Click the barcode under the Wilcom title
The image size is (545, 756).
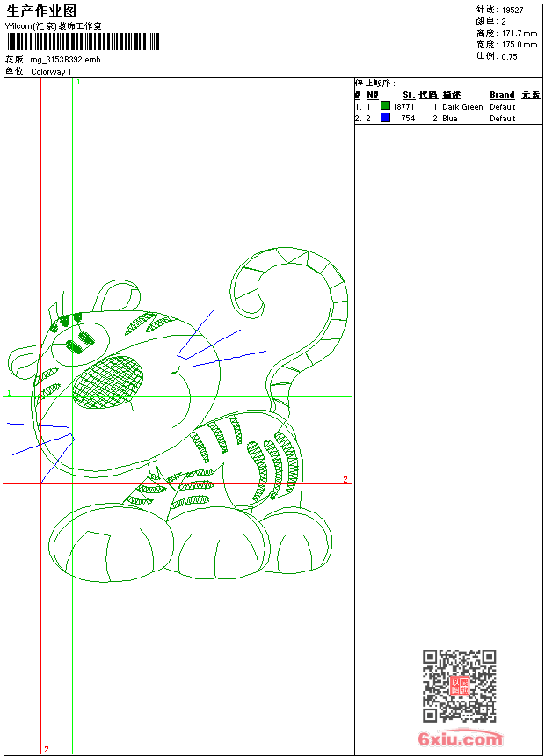(x=84, y=42)
